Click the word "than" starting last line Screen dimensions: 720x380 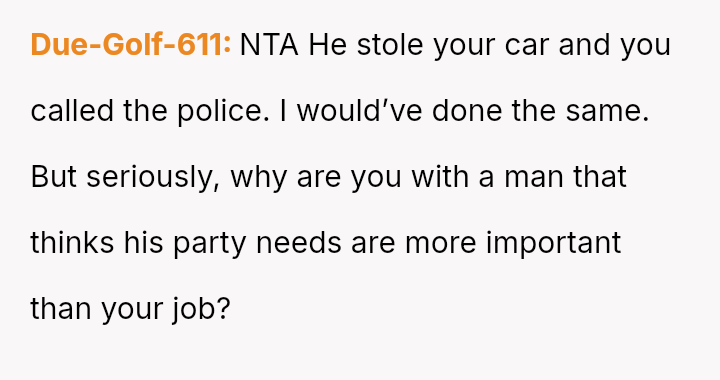tap(61, 308)
